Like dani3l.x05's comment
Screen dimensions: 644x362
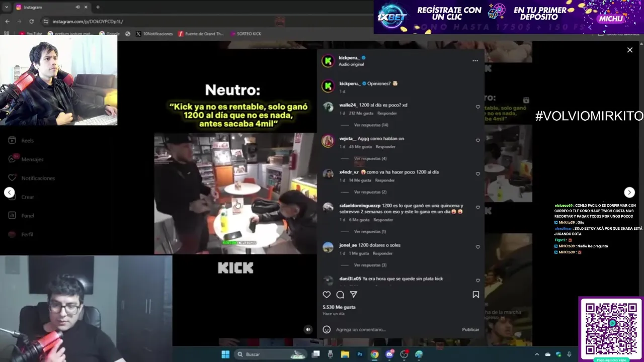pos(478,281)
